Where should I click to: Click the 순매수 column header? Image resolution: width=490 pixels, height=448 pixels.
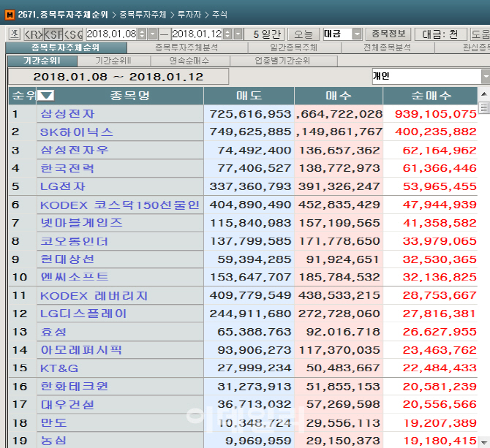click(431, 96)
